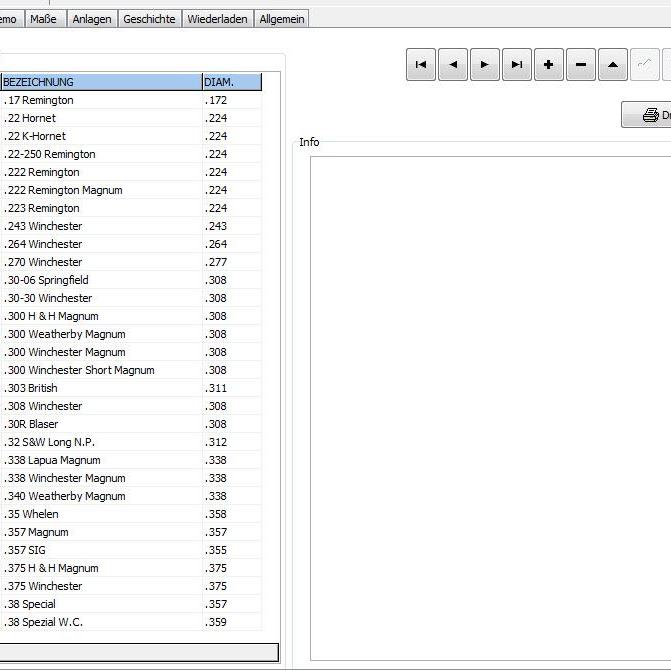
Task: Select row .17 Remington
Action: (x=131, y=100)
